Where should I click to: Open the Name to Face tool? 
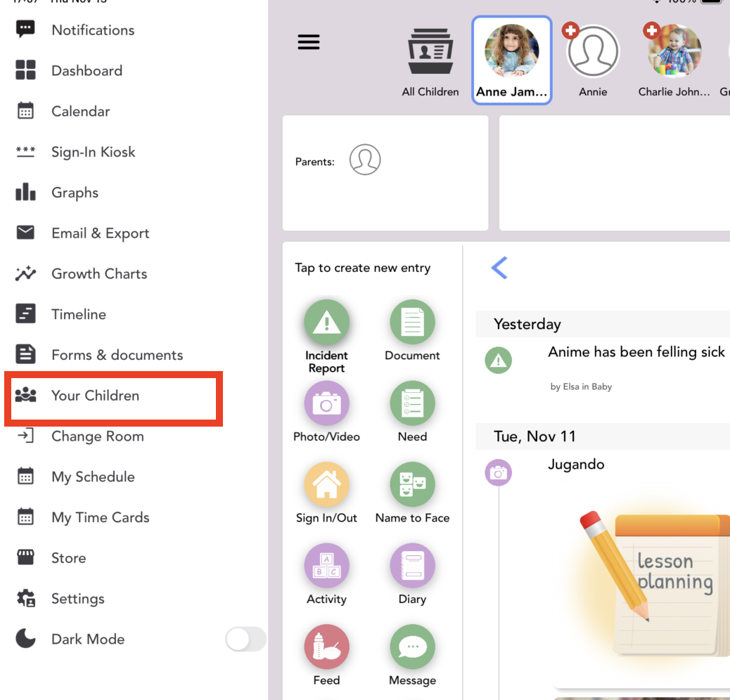click(x=412, y=484)
